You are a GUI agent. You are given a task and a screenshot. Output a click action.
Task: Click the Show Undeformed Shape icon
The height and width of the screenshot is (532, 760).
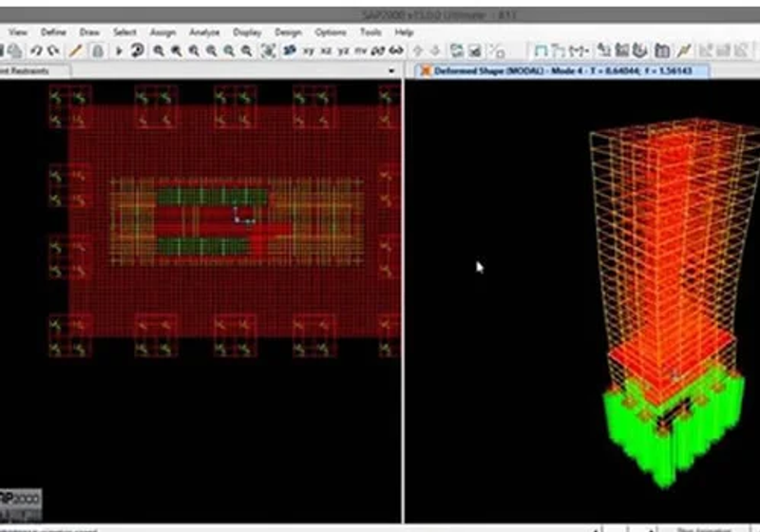(540, 50)
